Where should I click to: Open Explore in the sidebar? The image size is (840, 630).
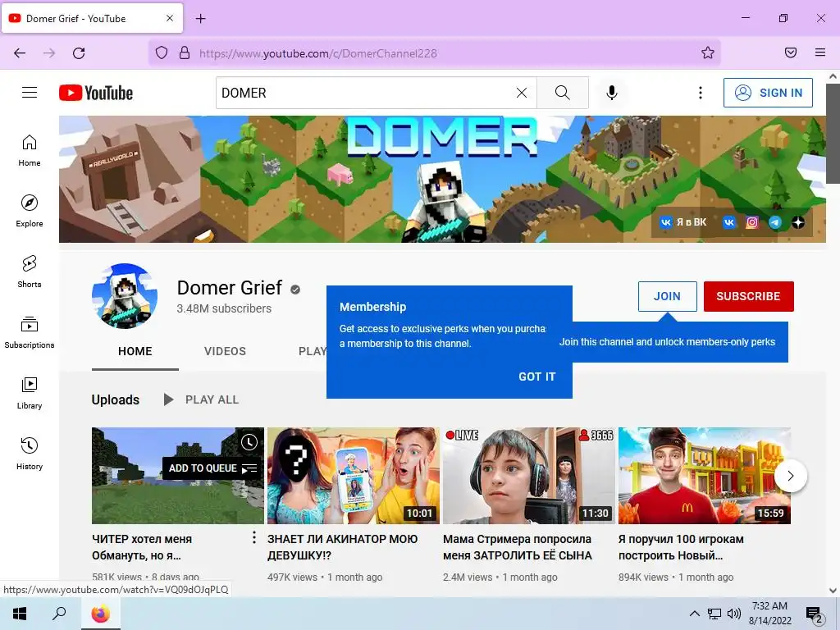tap(30, 211)
